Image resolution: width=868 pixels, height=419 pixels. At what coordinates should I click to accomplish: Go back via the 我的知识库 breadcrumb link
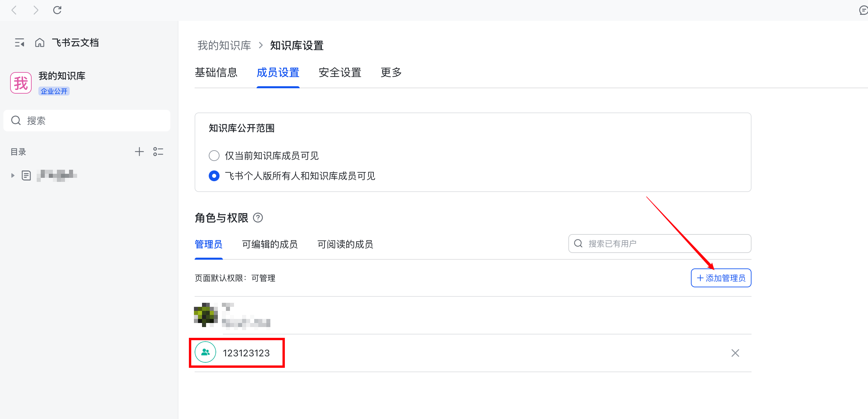click(x=224, y=45)
